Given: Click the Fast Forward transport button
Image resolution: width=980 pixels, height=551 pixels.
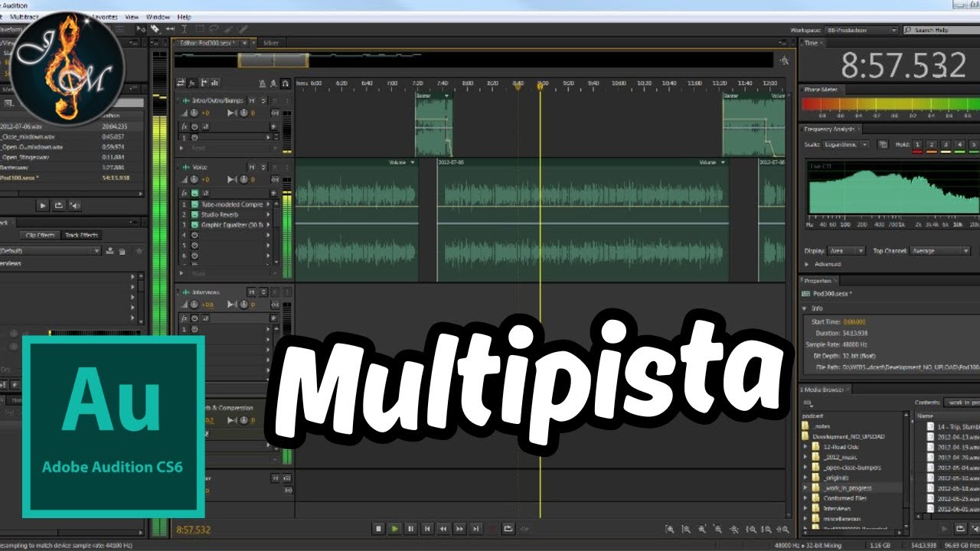Looking at the screenshot, I should coord(459,528).
